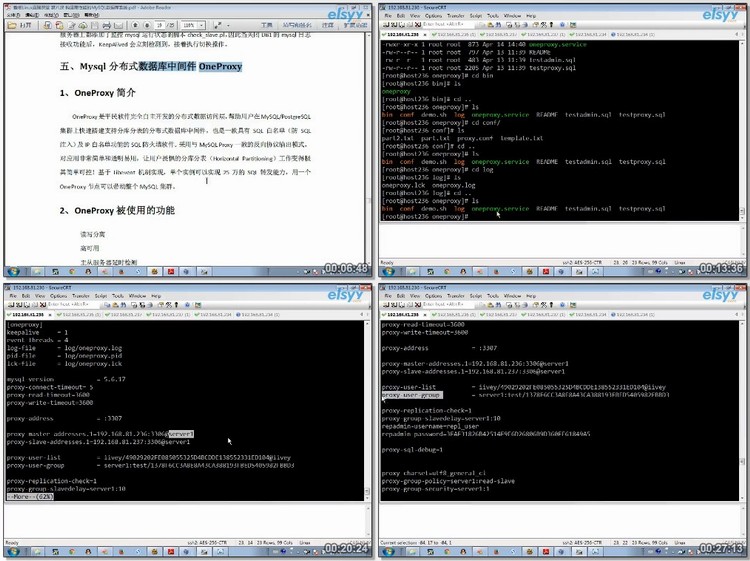The image size is (750, 561).
Task: Click the Quick Connect icon in 00:27:13 SecureCRT toolbar
Action: [x=394, y=305]
